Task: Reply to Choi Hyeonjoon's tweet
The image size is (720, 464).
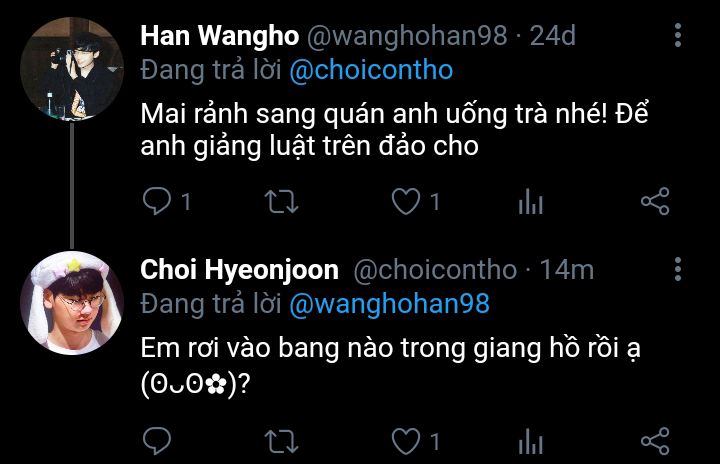Action: (x=157, y=441)
